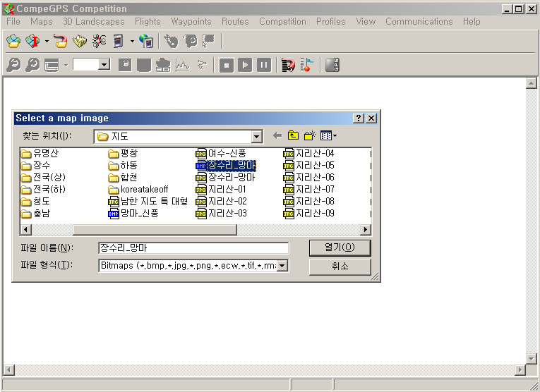Open the Flights menu
540x392 pixels.
148,21
